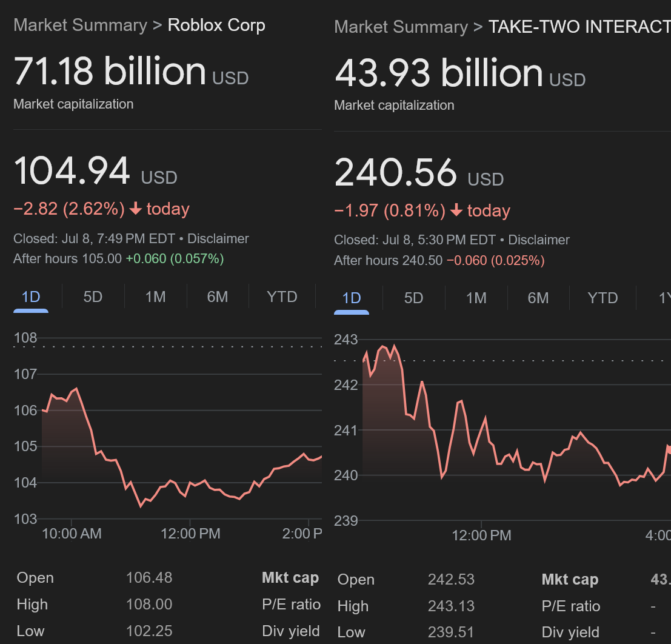The image size is (671, 644).
Task: Click the Take-Two price line at its morning peak
Action: 394,346
